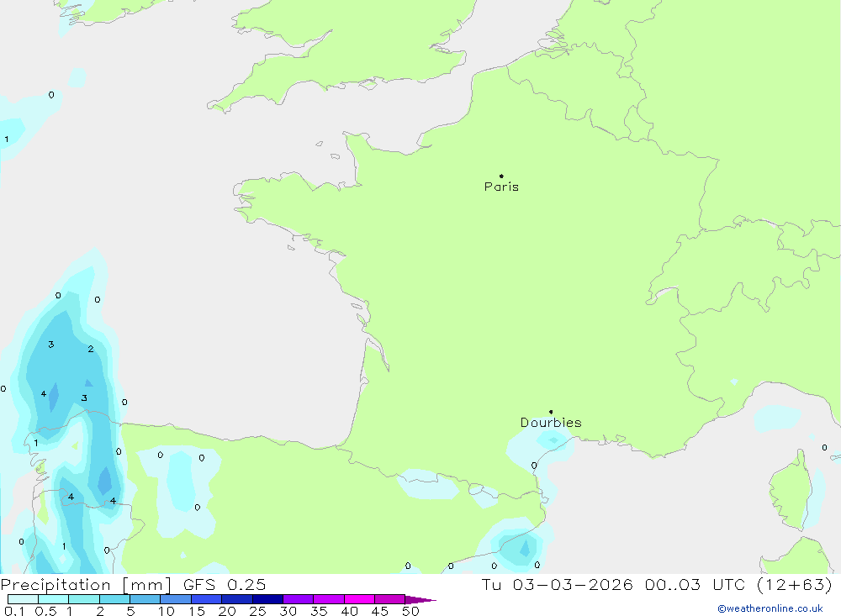Click the '(12+63)' forecast run text
841x616 pixels.
coord(795,584)
